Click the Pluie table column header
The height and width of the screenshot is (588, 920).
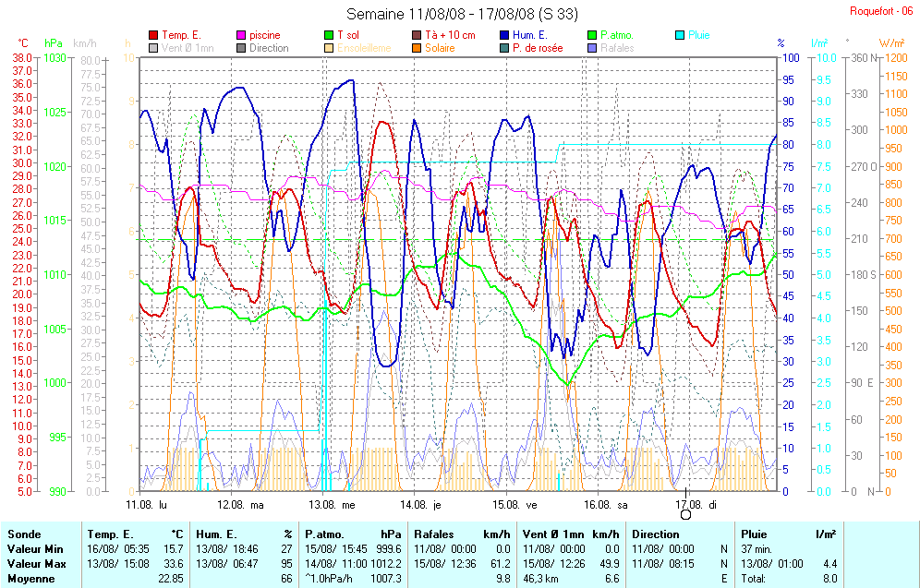(x=754, y=534)
